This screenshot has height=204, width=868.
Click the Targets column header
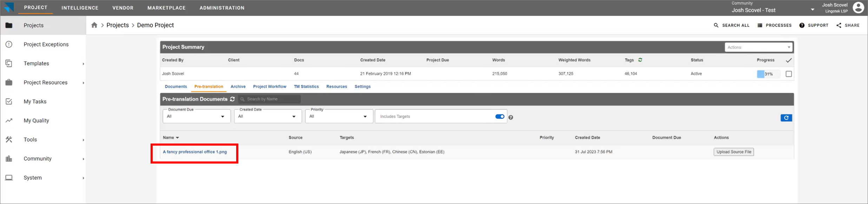[347, 138]
